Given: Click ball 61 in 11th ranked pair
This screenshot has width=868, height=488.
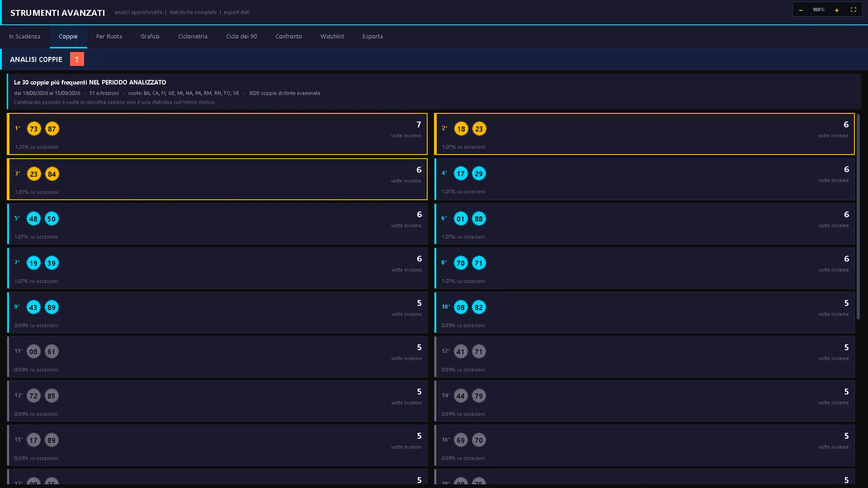Looking at the screenshot, I should click(x=52, y=352).
